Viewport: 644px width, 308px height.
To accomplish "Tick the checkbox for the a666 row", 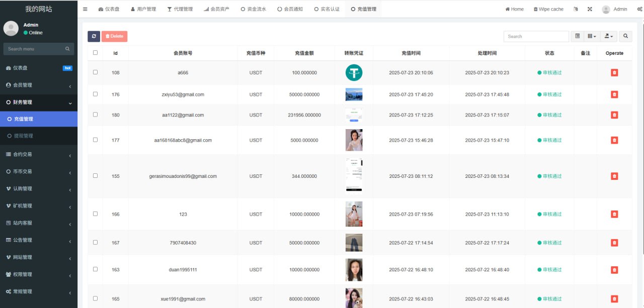I will 96,72.
